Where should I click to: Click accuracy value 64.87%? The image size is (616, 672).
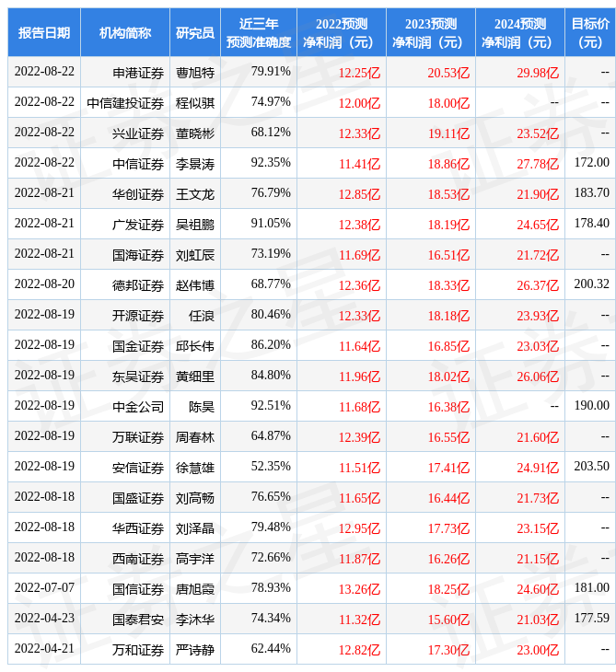(x=271, y=435)
